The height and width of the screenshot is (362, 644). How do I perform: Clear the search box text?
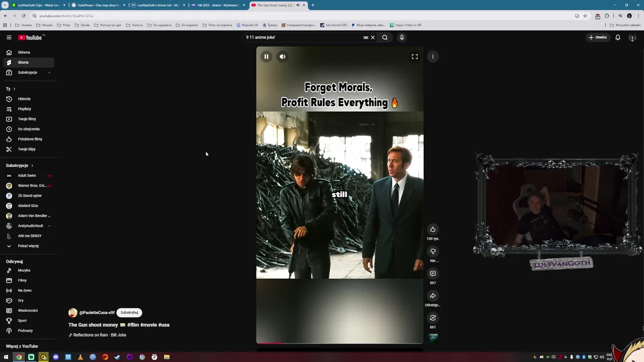pyautogui.click(x=373, y=37)
